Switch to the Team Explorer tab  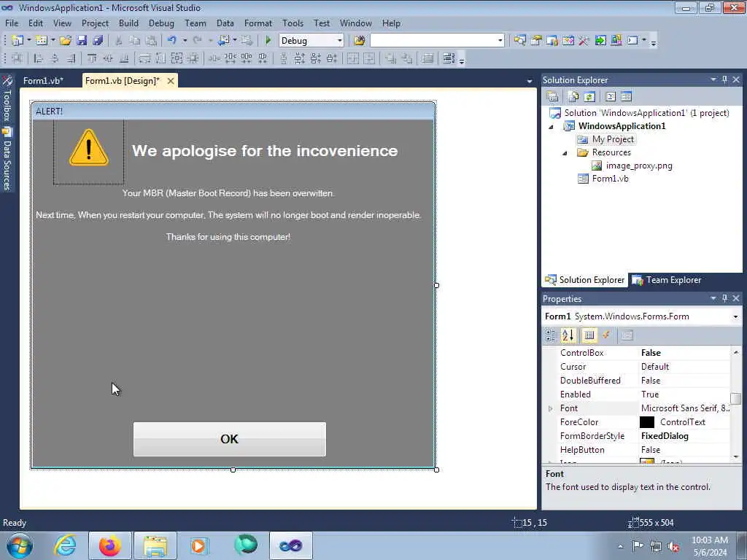pyautogui.click(x=667, y=280)
